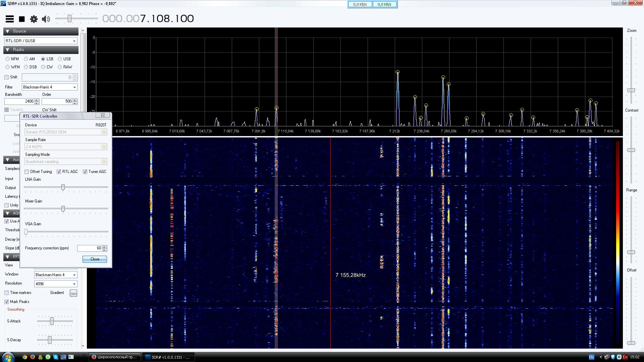Click the Show Desktop quick launch icon
644x362 pixels.
click(63, 357)
